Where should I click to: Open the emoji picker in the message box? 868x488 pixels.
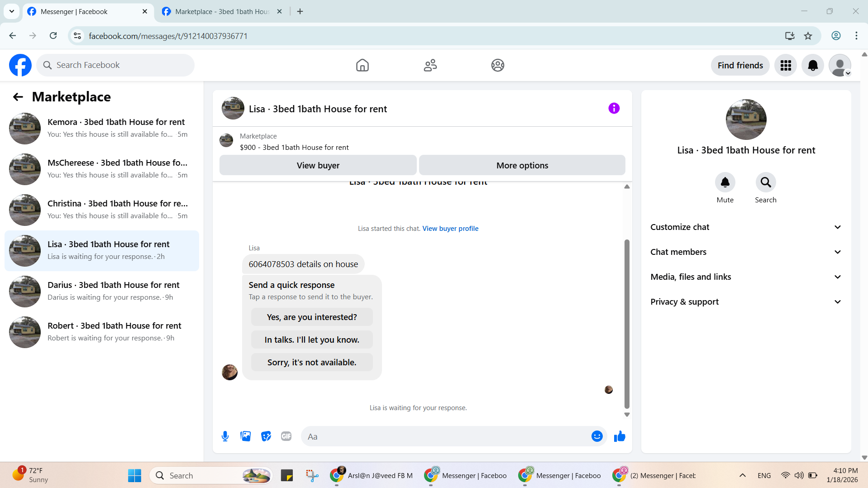[597, 436]
